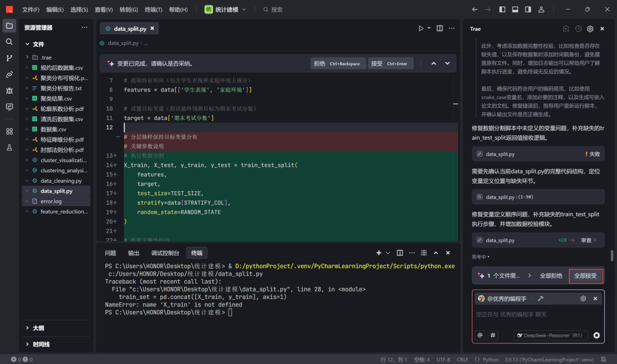Screen dimensions: 617x364
Task: Click the 全部接受 button in the chat panel
Action: [x=586, y=276]
